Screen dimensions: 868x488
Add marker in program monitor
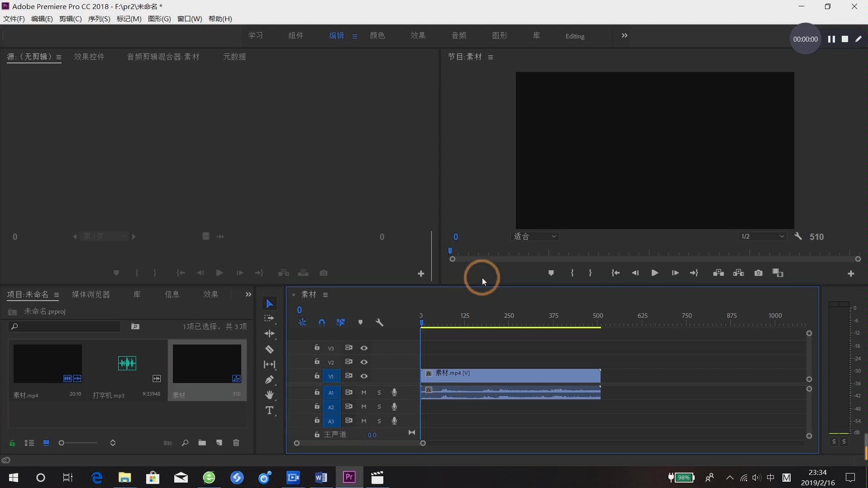(x=551, y=273)
